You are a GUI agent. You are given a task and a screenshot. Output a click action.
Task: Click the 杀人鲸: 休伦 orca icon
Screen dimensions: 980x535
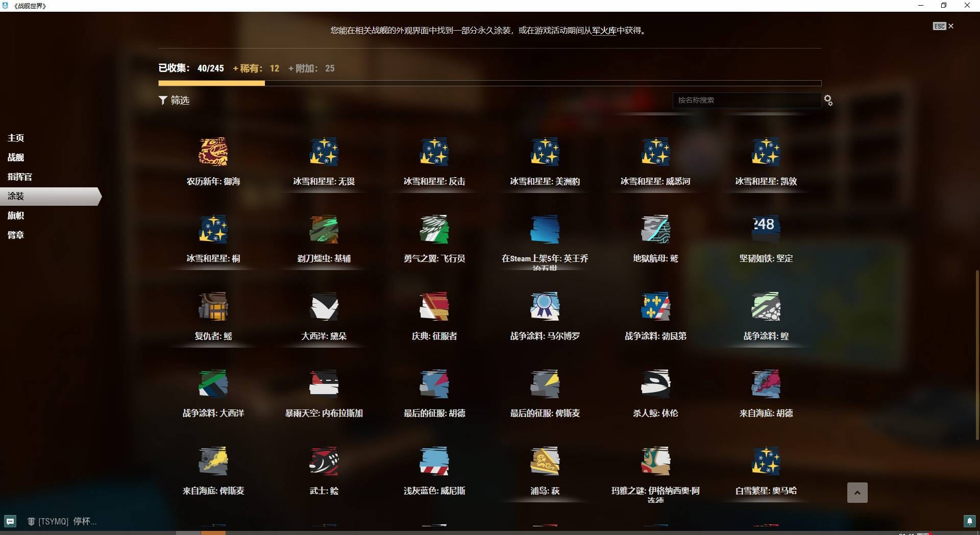tap(655, 384)
